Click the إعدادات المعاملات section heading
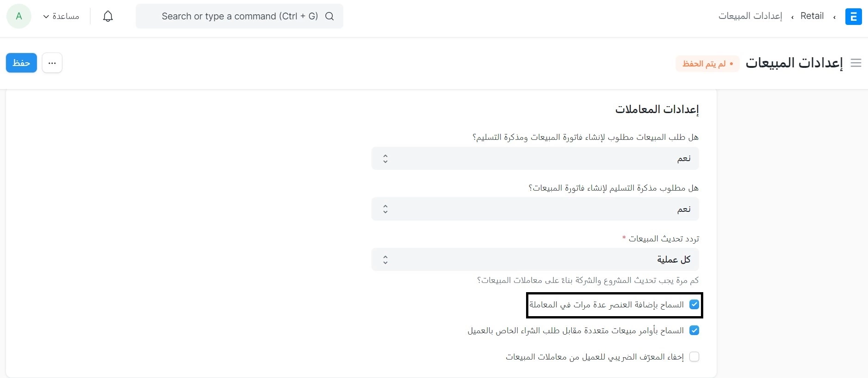Viewport: 868px width, 378px height. coord(657,109)
